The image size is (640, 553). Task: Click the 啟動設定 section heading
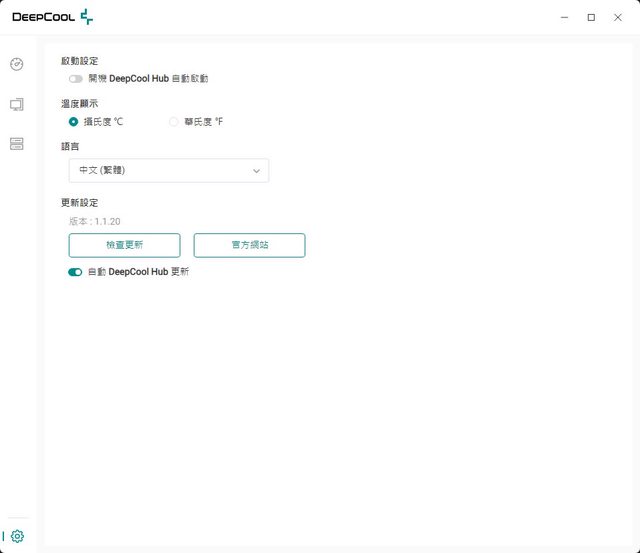pyautogui.click(x=80, y=61)
